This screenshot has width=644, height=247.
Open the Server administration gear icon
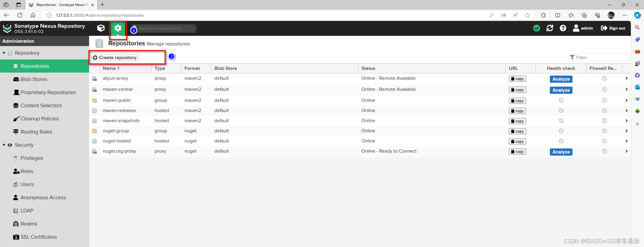click(x=118, y=28)
